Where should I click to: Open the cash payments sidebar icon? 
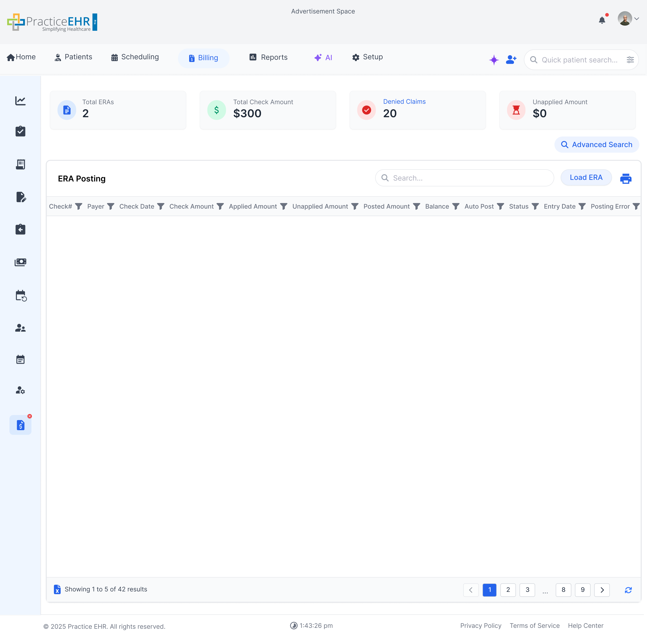[x=20, y=262]
